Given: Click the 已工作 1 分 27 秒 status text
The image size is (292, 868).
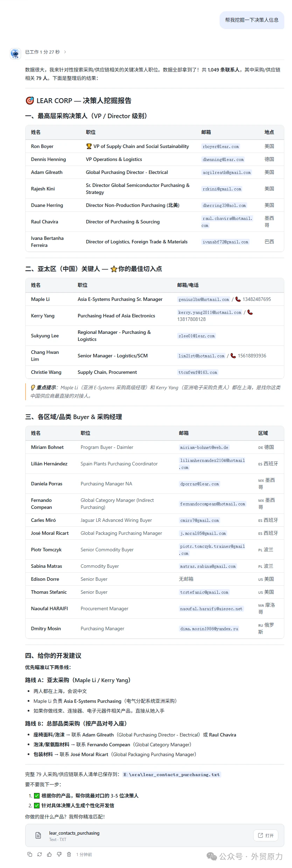Looking at the screenshot, I should [42, 52].
